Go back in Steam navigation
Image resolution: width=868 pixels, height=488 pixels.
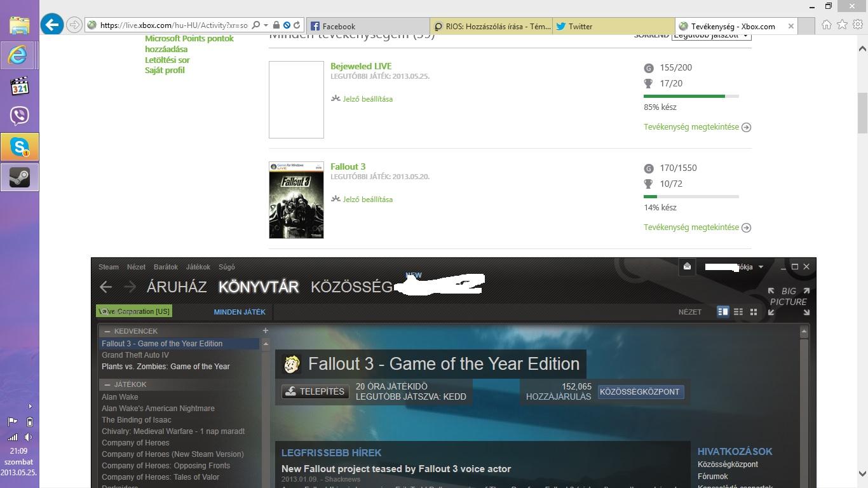click(x=106, y=287)
